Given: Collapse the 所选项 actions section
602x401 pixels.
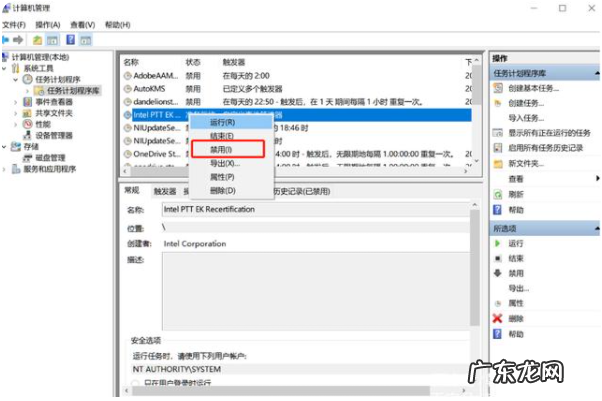Looking at the screenshot, I should [x=597, y=228].
